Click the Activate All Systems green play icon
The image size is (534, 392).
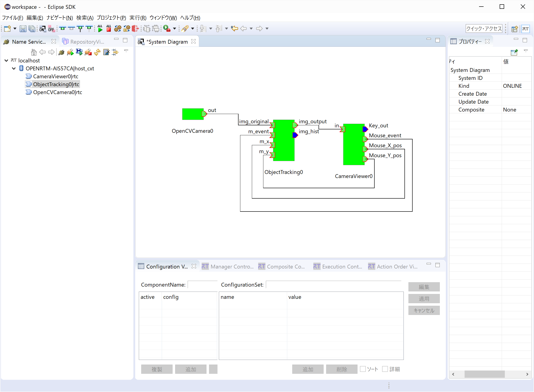pos(100,29)
